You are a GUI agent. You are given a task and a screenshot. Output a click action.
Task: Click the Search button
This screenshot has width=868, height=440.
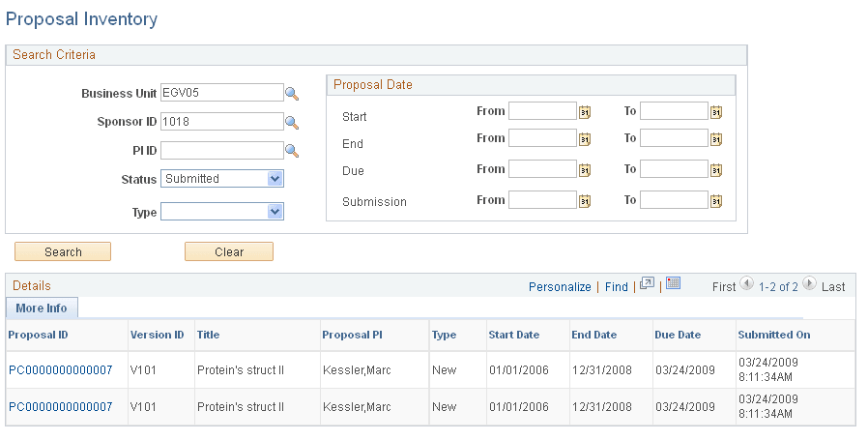(63, 251)
